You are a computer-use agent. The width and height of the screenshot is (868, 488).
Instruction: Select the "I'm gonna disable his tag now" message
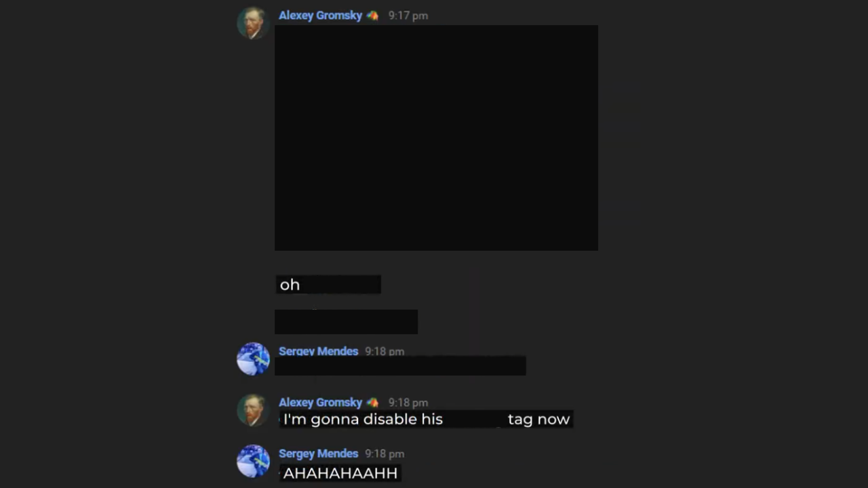point(426,419)
